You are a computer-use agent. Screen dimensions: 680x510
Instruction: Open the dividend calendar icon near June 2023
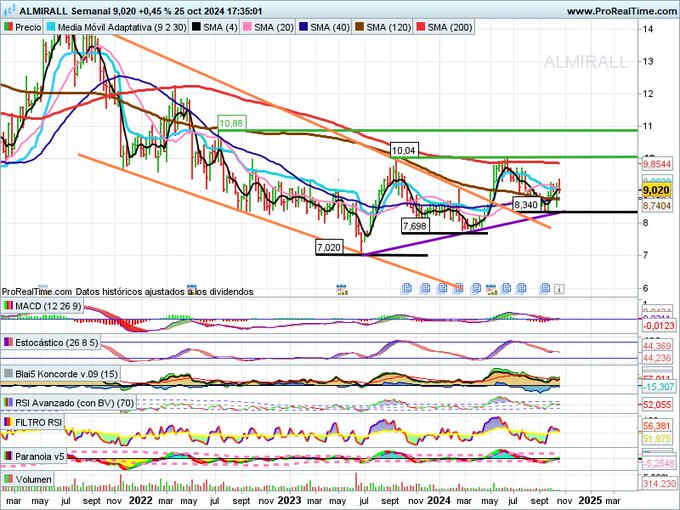(342, 289)
